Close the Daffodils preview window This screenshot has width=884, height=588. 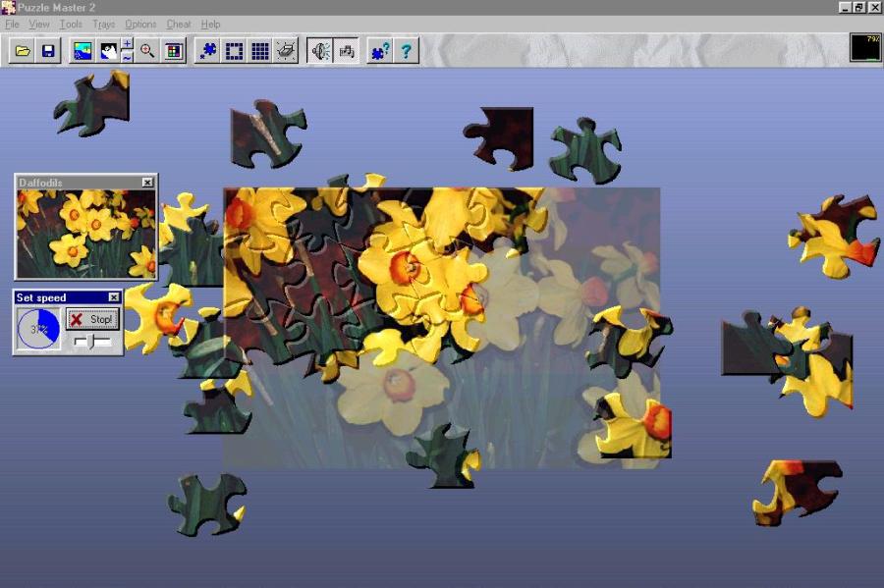tap(147, 183)
